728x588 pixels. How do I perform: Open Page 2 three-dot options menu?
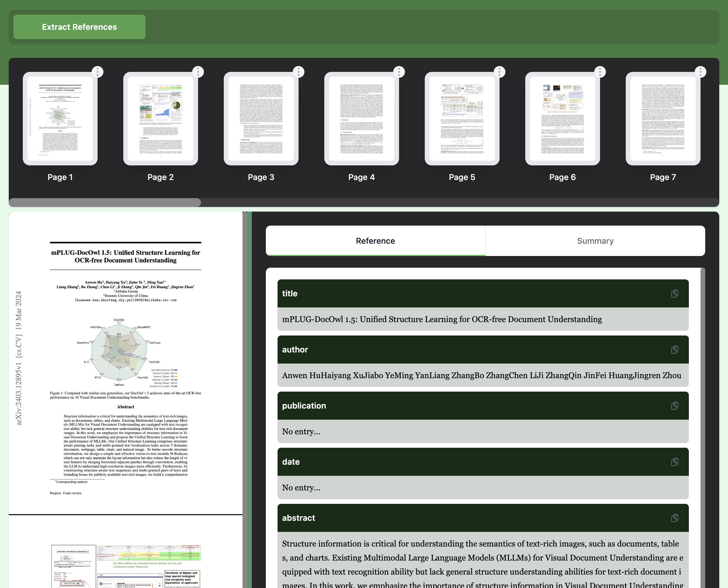point(198,72)
